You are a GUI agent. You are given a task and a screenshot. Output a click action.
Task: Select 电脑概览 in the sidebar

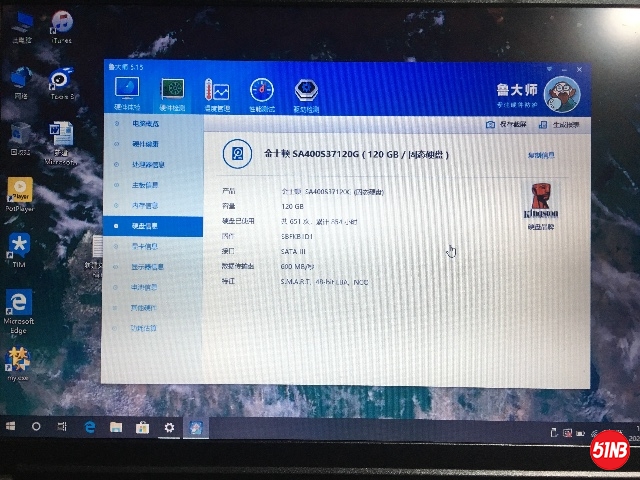pos(148,124)
